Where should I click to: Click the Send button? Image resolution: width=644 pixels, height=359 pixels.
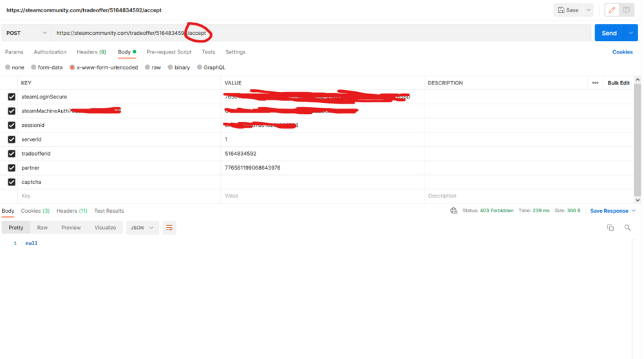609,33
